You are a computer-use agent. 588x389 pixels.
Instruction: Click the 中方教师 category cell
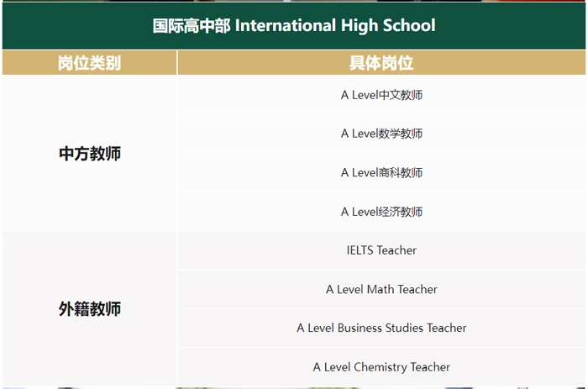(90, 154)
